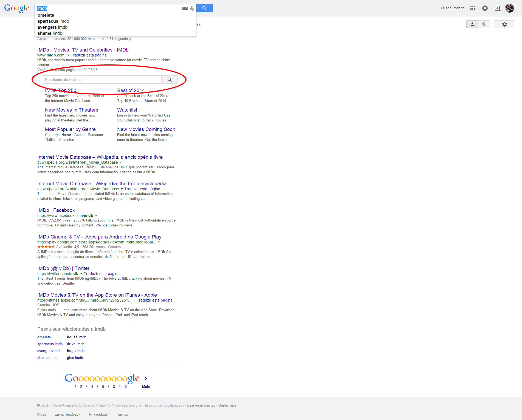Click 'Traduzir esta página' under the App Store result

point(154,300)
